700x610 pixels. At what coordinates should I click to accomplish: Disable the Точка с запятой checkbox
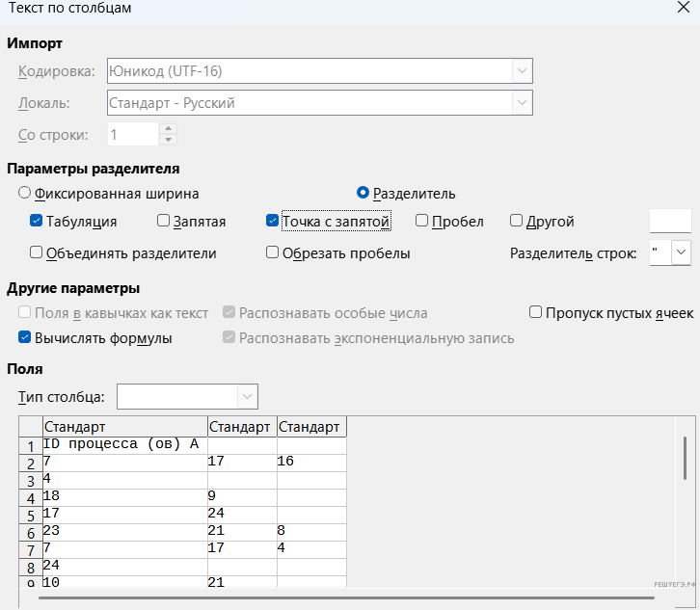(272, 222)
